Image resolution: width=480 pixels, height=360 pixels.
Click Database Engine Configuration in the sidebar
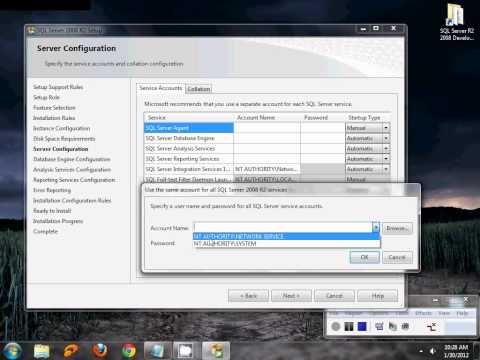tap(72, 159)
